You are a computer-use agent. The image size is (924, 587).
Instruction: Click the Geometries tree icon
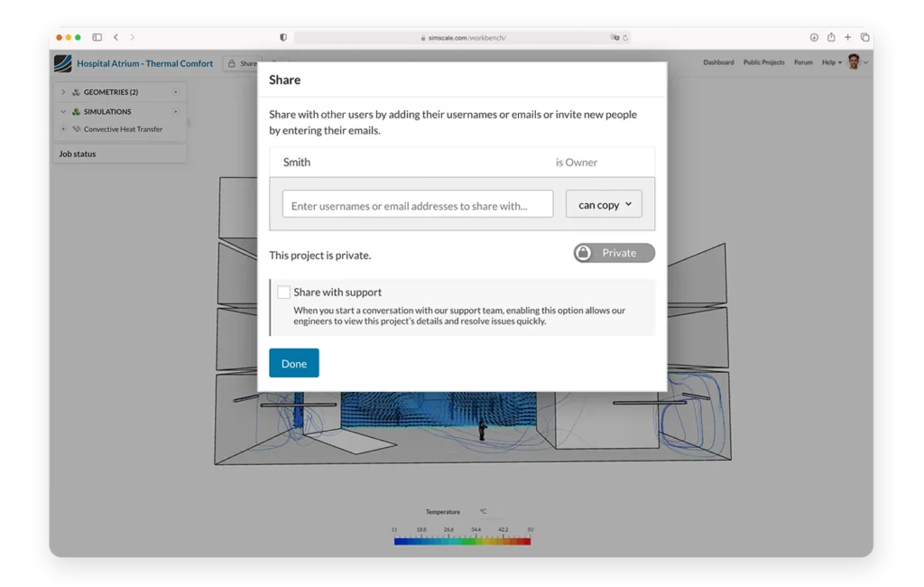pyautogui.click(x=75, y=92)
